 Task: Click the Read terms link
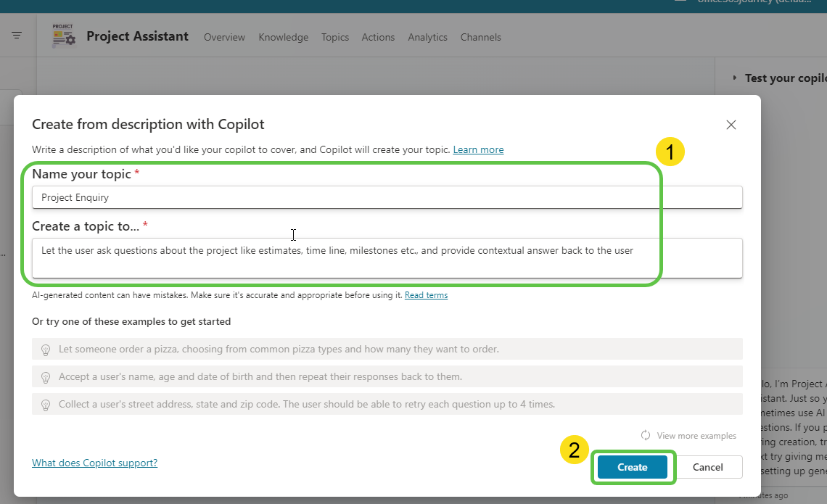426,294
